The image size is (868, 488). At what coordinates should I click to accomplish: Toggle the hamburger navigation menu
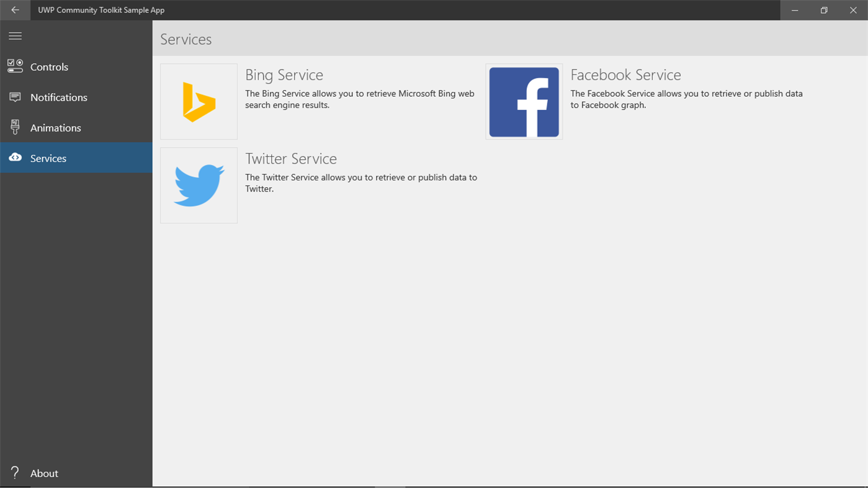coord(15,36)
